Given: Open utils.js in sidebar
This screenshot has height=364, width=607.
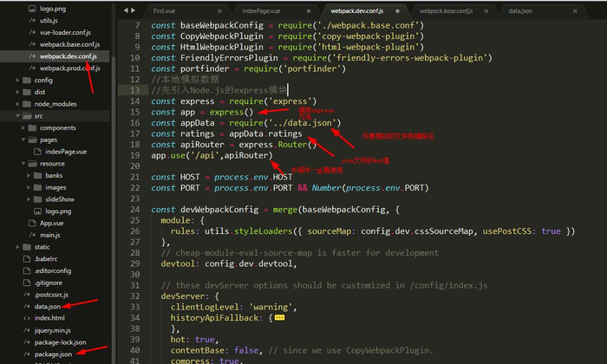Looking at the screenshot, I should click(49, 21).
